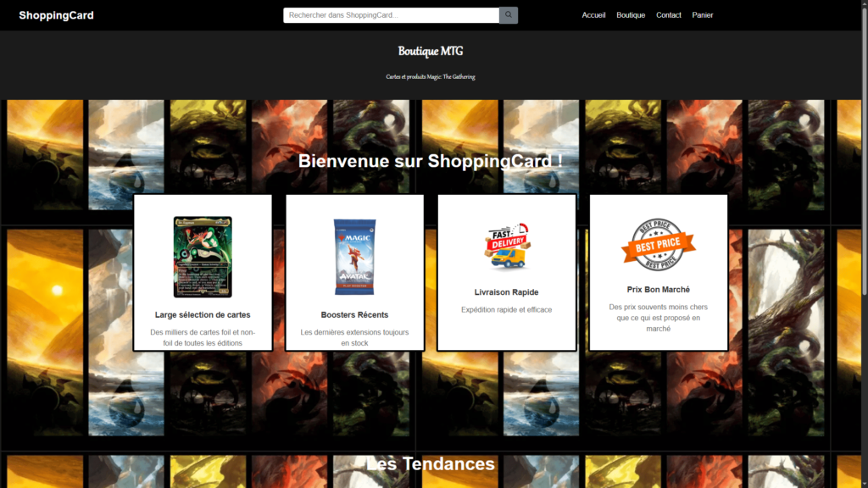
Task: Click the 'Prix Bon Marché' card title
Action: click(658, 290)
